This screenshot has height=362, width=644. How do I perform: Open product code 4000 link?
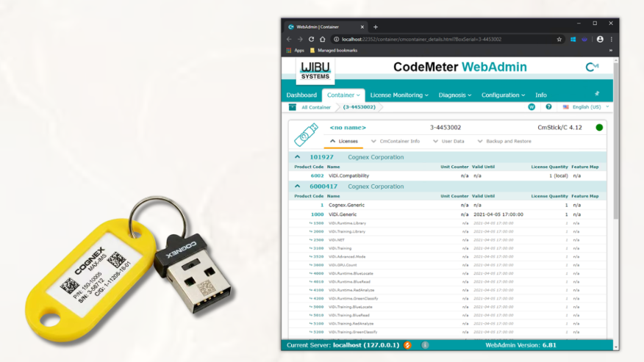click(318, 273)
